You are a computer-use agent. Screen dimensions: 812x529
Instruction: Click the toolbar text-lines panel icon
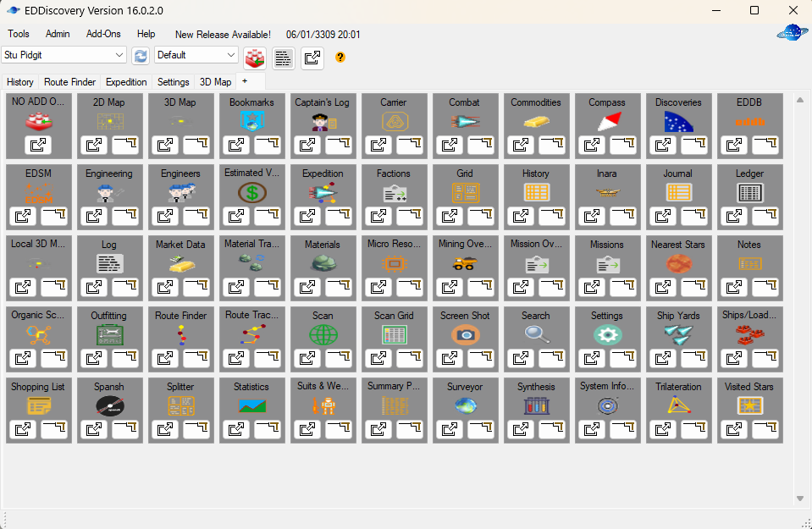pyautogui.click(x=284, y=58)
